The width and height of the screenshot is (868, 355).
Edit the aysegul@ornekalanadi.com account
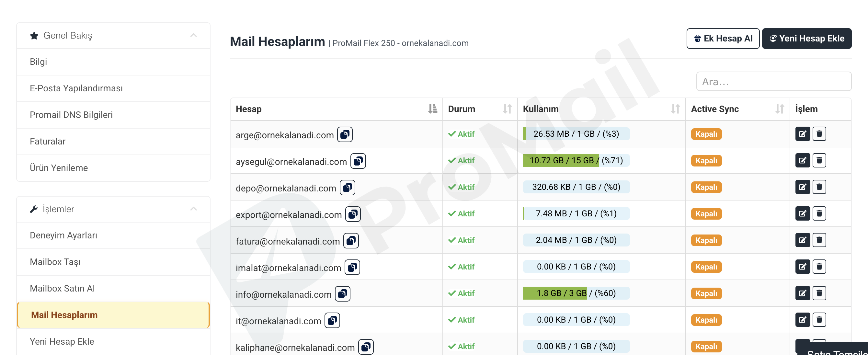[803, 160]
